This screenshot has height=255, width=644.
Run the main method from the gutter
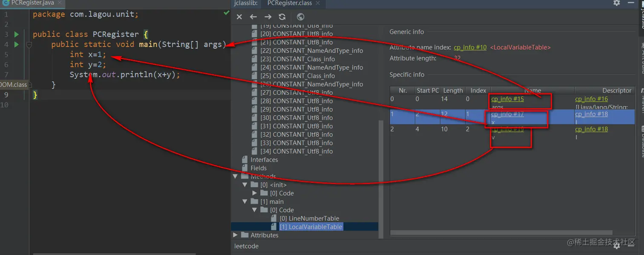[16, 44]
